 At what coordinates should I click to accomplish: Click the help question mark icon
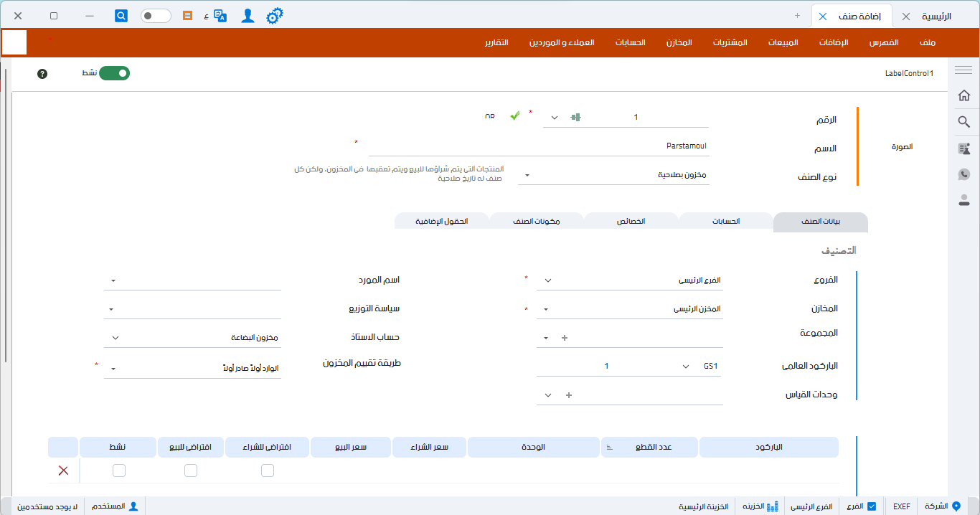(42, 73)
